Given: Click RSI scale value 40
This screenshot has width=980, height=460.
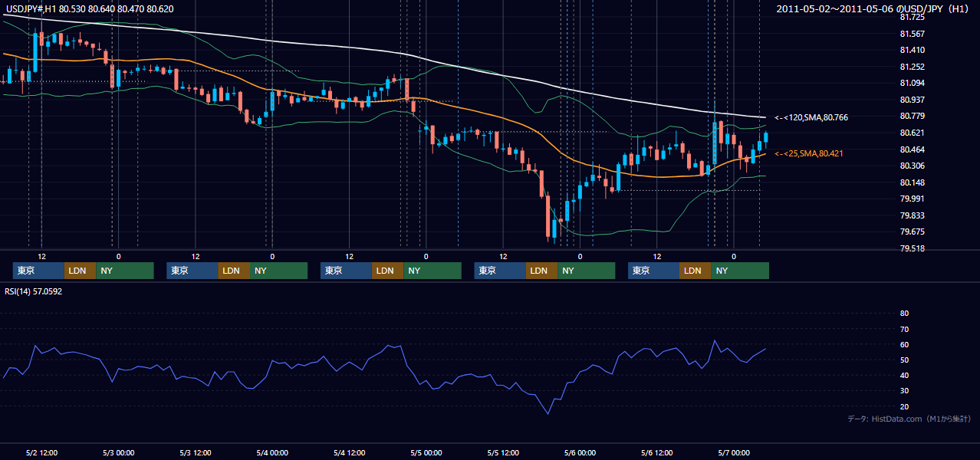Looking at the screenshot, I should click(904, 375).
